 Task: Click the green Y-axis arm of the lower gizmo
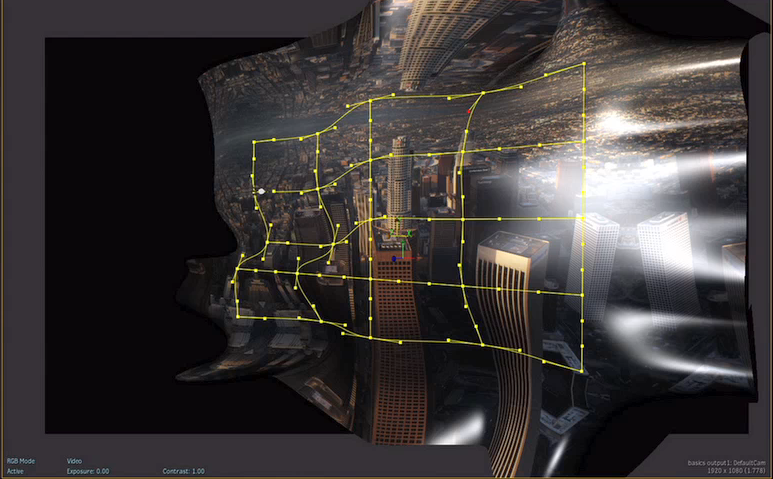[x=403, y=249]
